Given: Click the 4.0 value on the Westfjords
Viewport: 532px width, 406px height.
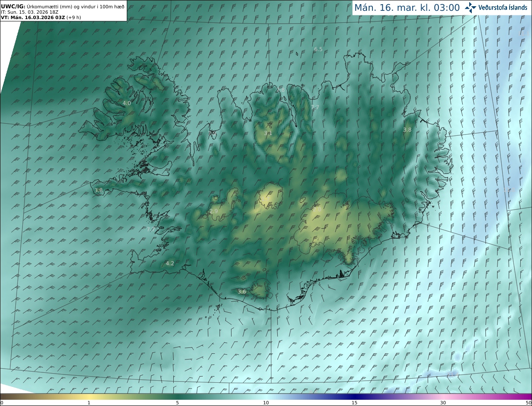Looking at the screenshot, I should 127,103.
